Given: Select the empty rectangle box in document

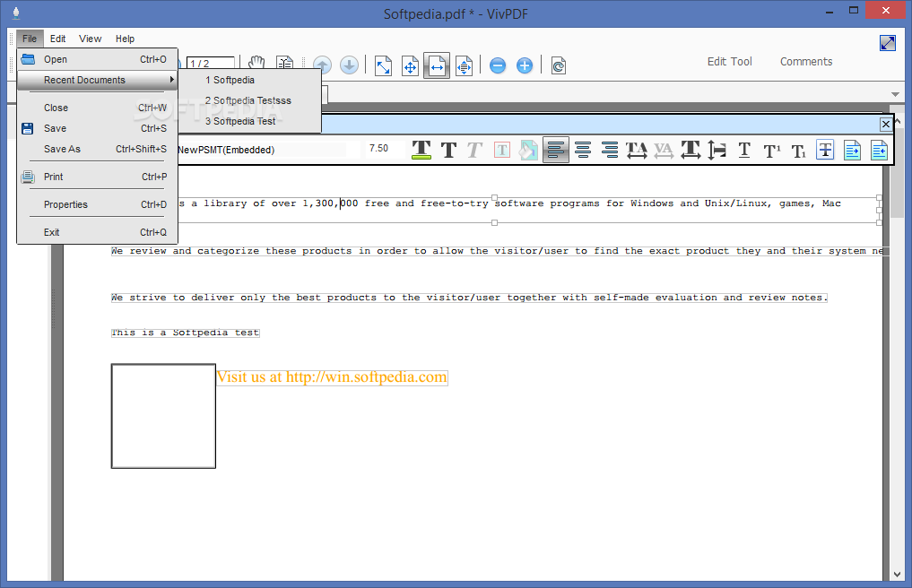Looking at the screenshot, I should click(163, 416).
